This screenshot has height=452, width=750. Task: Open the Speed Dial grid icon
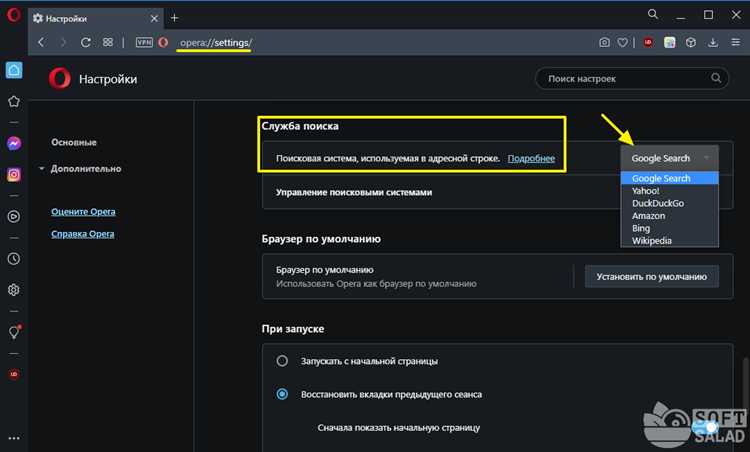108,43
